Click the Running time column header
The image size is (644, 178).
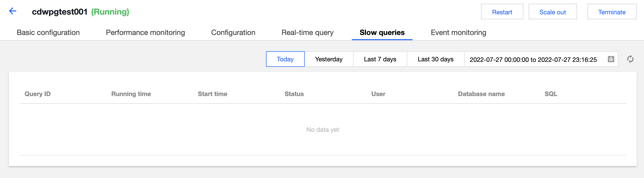(x=131, y=94)
